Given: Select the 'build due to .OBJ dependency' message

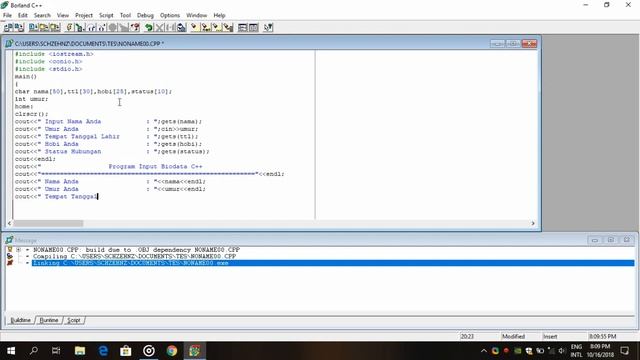Looking at the screenshot, I should click(136, 249).
